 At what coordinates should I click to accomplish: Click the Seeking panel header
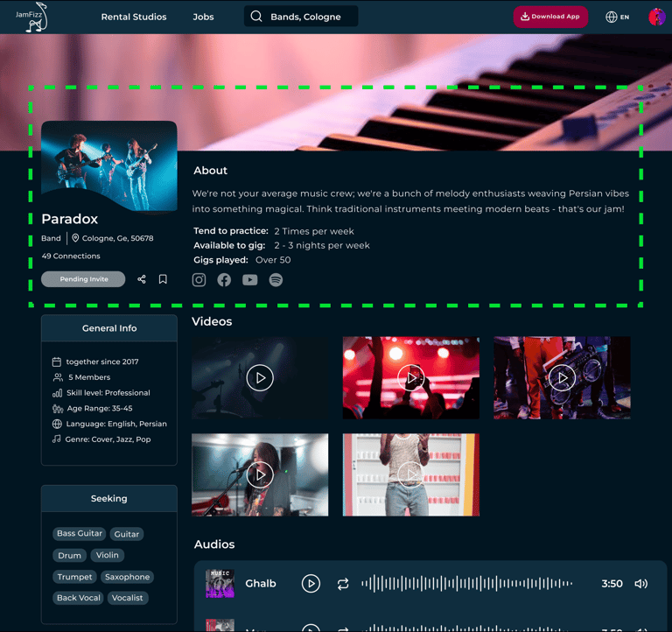[x=109, y=498]
